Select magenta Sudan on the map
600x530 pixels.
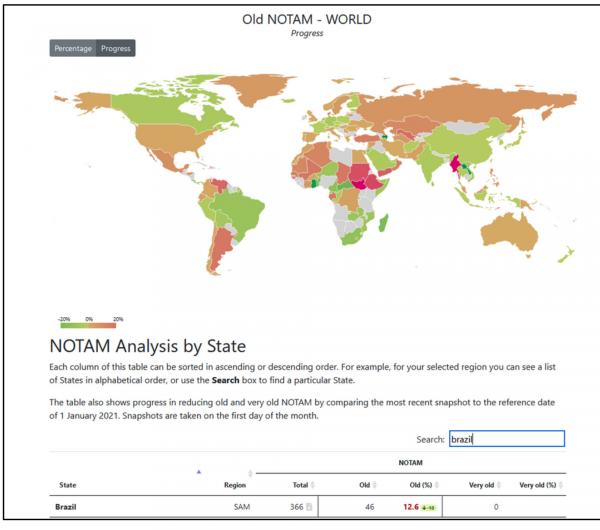pos(359,173)
